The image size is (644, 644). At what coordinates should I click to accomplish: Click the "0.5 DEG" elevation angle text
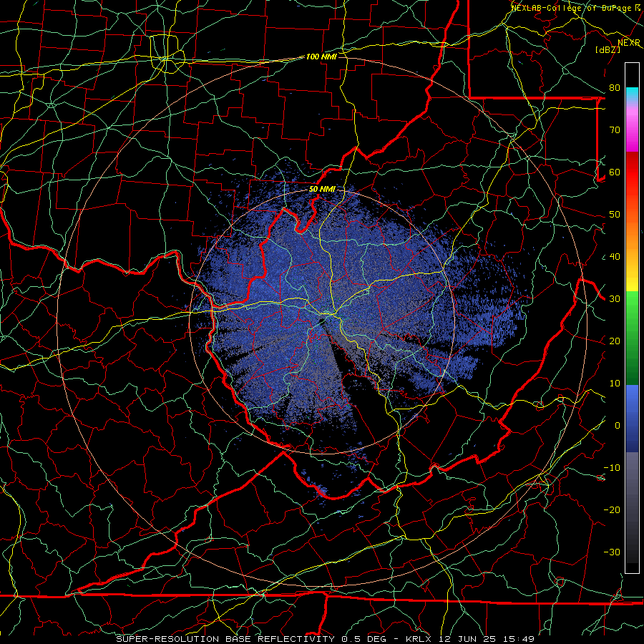pyautogui.click(x=364, y=639)
